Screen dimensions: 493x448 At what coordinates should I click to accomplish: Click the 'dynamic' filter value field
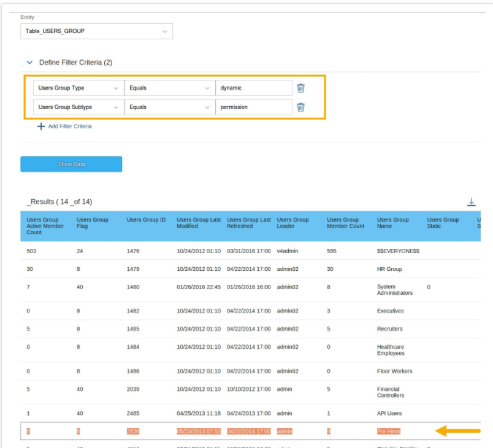click(254, 88)
